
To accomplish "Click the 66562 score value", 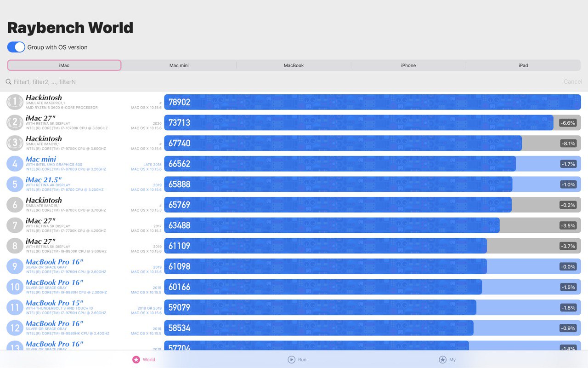I will (x=179, y=164).
